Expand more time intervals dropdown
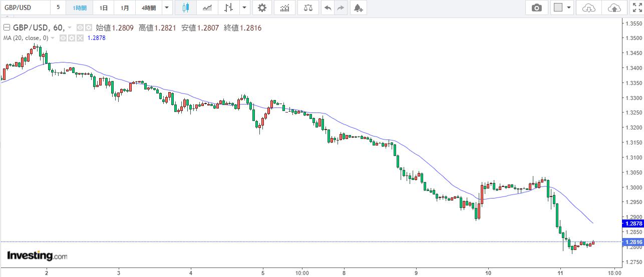The height and width of the screenshot is (277, 644). point(167,8)
